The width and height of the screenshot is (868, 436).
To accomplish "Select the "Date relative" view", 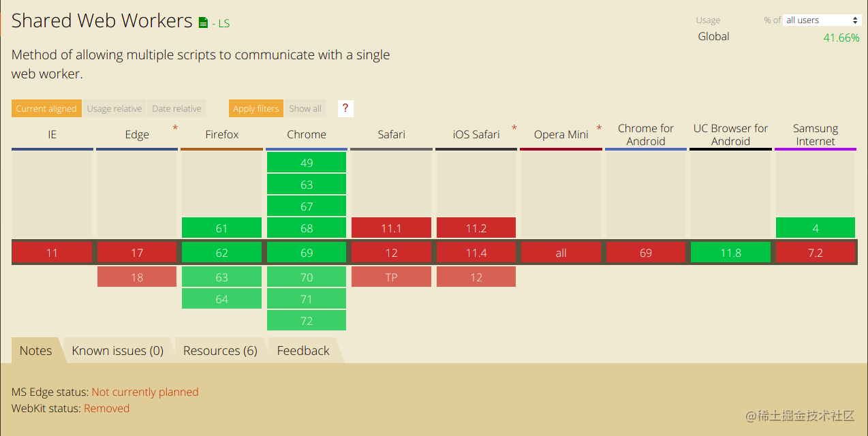I will coord(176,108).
